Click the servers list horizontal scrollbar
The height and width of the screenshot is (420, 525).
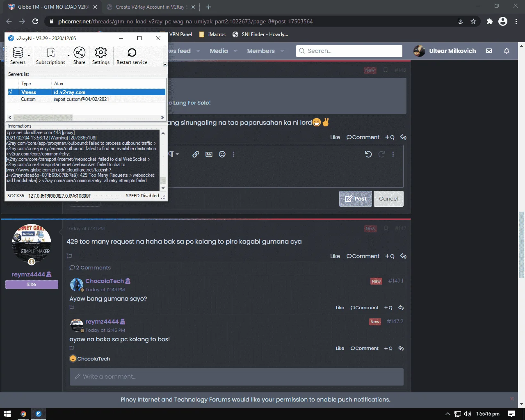pyautogui.click(x=43, y=117)
